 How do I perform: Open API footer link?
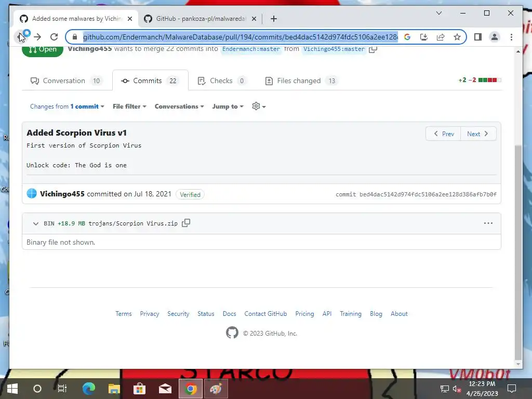tap(327, 313)
